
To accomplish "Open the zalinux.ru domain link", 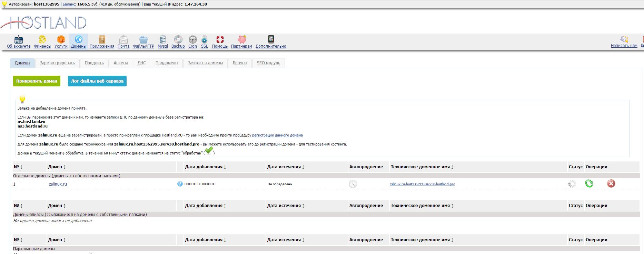I will click(58, 184).
